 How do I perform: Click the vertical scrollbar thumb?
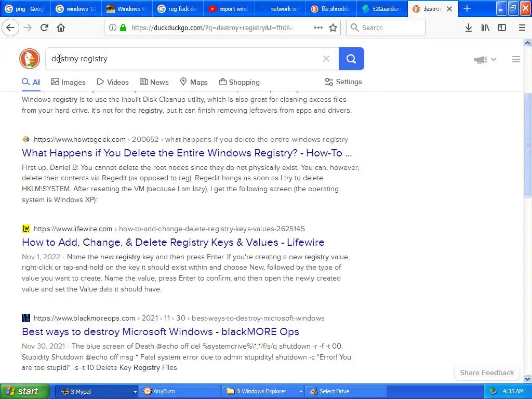click(527, 145)
